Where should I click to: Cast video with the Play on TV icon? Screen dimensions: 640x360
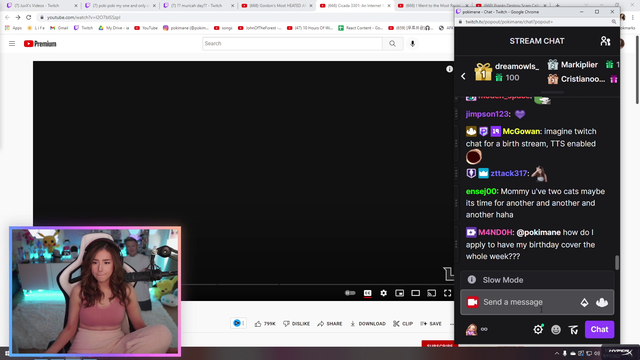pyautogui.click(x=431, y=293)
